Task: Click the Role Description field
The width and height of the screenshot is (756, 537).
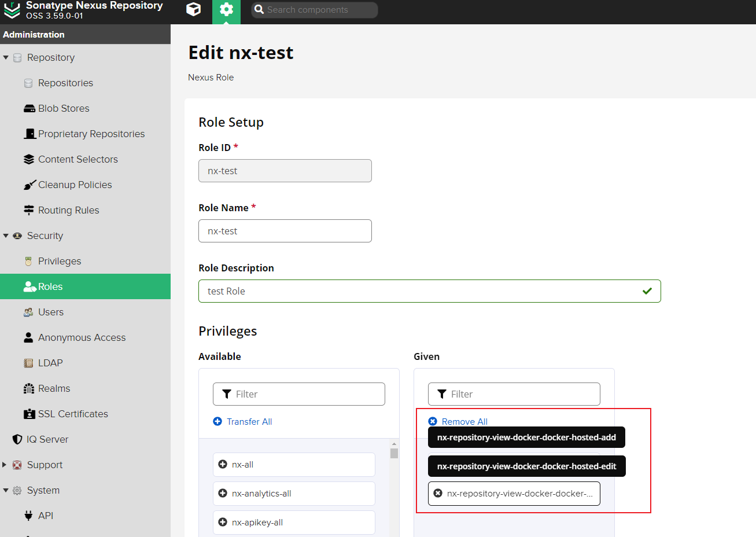Action: pyautogui.click(x=430, y=291)
